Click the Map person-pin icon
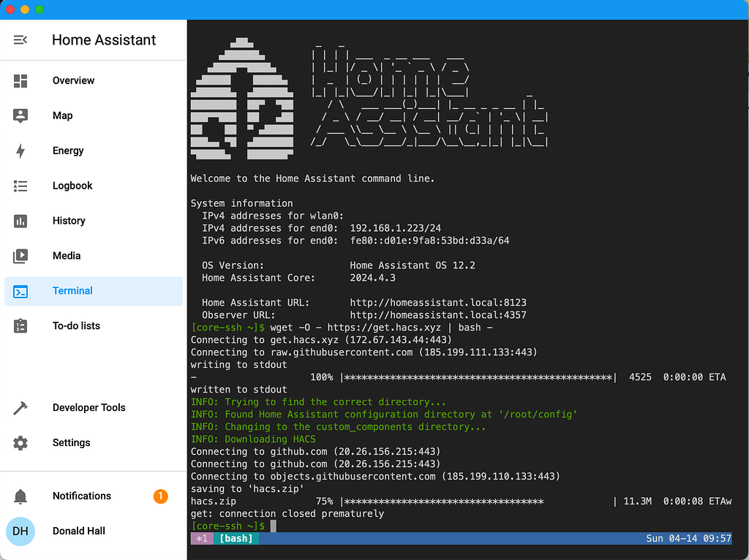The width and height of the screenshot is (749, 560). pyautogui.click(x=20, y=116)
